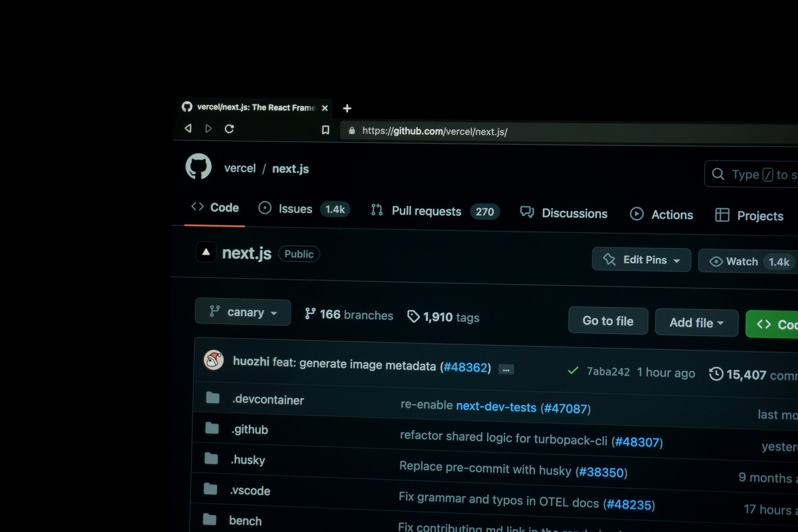Open the .github folder
Image resolution: width=798 pixels, height=532 pixels.
[250, 430]
